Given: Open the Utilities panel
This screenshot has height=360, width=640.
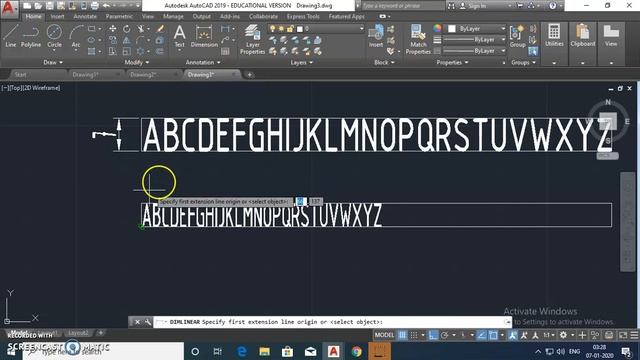Looking at the screenshot, I should pos(554,36).
